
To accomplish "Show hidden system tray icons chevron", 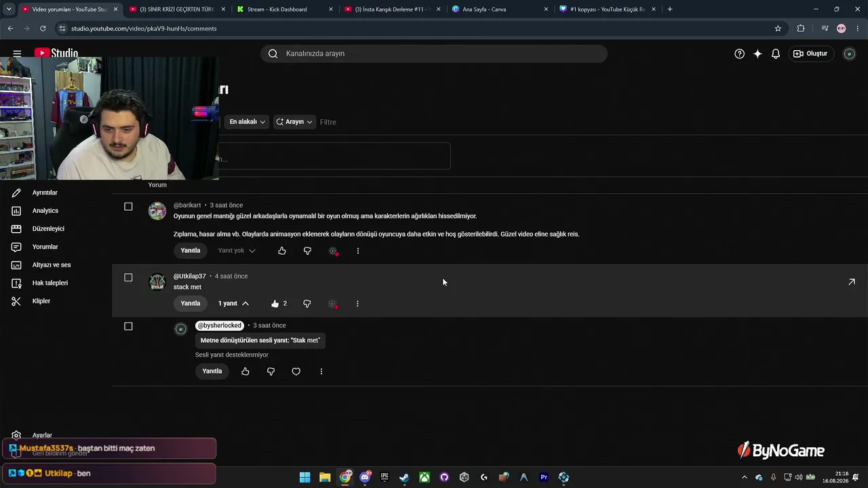I will 745,477.
